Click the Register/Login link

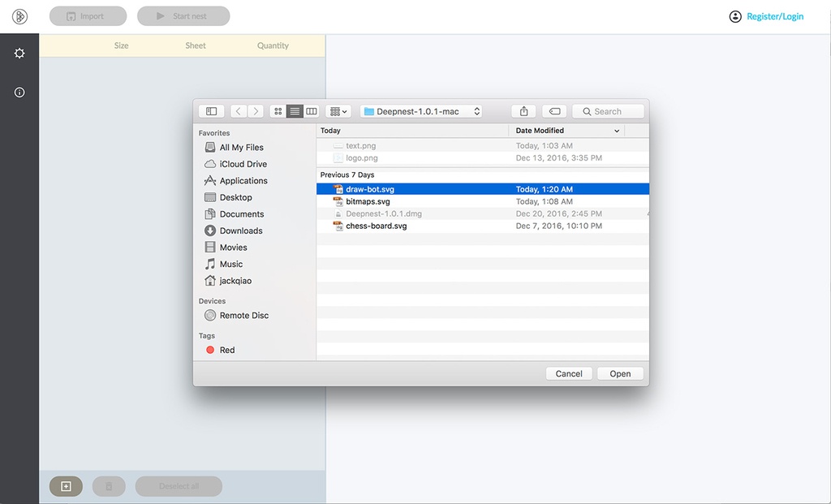coord(775,16)
